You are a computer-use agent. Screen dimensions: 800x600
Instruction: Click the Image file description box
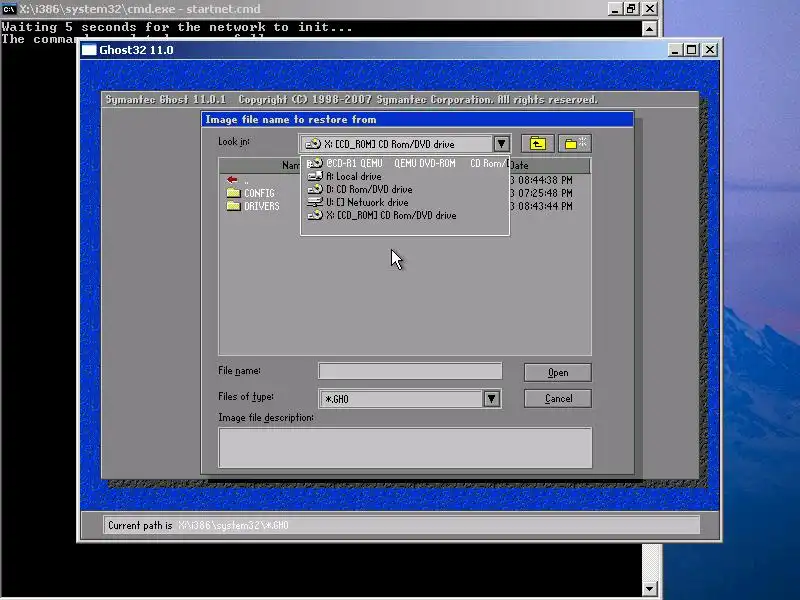tap(405, 448)
